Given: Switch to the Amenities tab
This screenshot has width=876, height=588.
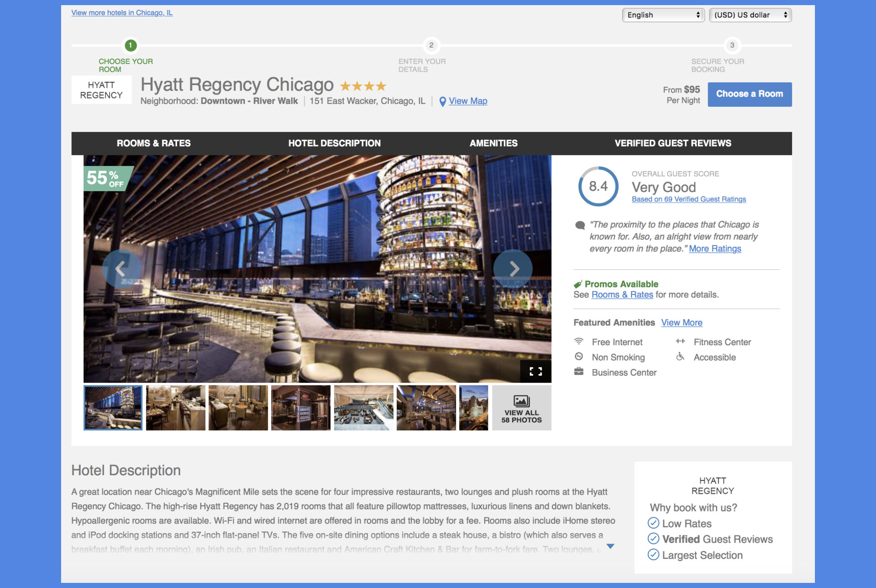Looking at the screenshot, I should pyautogui.click(x=493, y=143).
